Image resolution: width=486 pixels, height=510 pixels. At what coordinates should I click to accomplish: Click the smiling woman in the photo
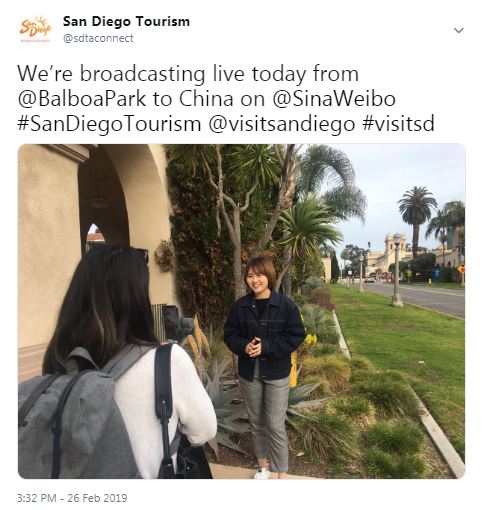click(264, 363)
